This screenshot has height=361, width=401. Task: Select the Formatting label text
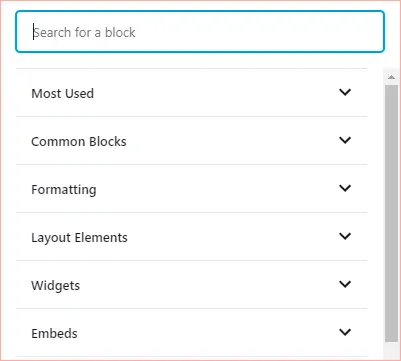(64, 190)
